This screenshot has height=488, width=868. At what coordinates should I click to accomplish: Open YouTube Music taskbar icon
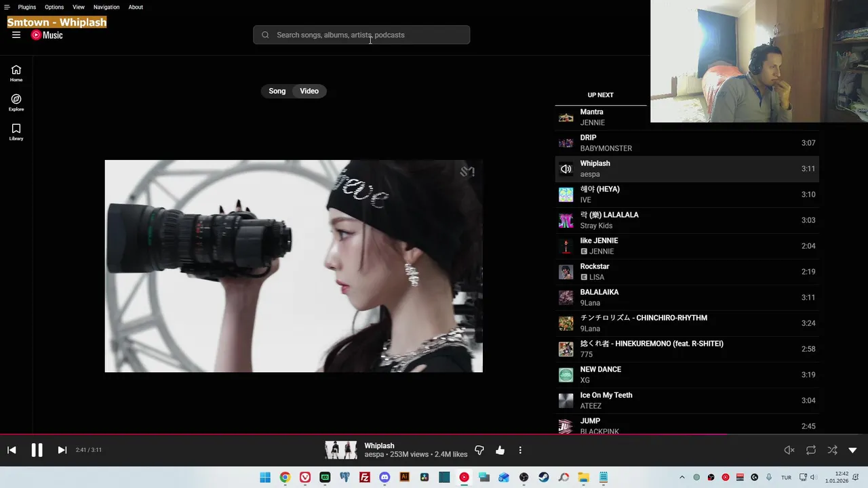[464, 477]
